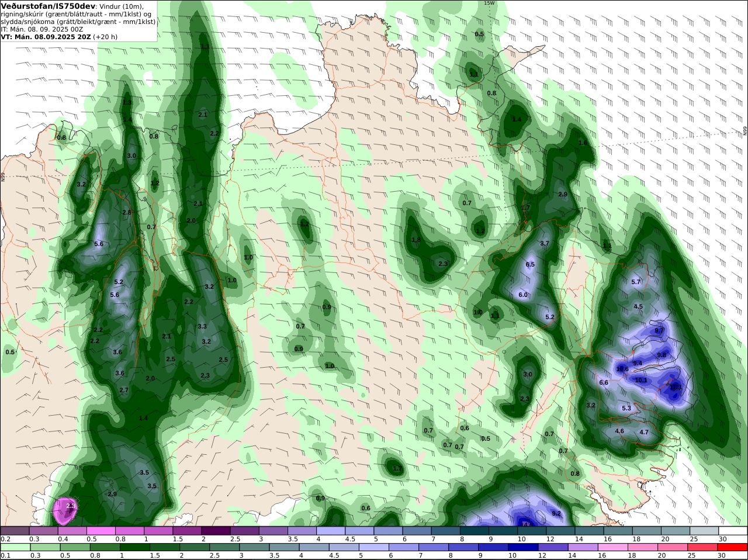Viewport: 748px width, 560px height.
Task: Pick the 0.2 swatch in snow legend
Action: pyautogui.click(x=15, y=530)
